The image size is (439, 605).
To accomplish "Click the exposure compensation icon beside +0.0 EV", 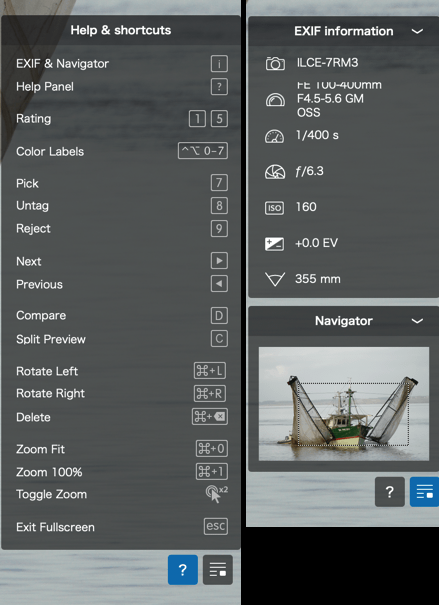I will 274,244.
